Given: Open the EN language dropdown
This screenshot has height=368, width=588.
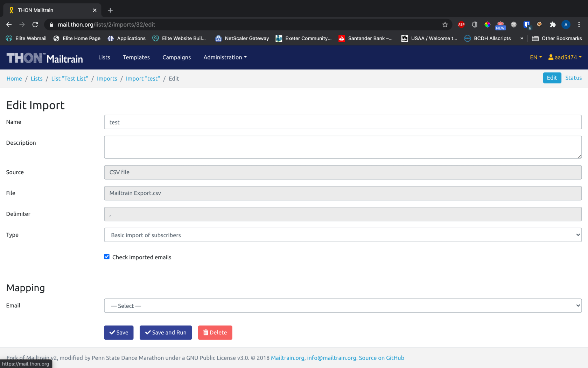Looking at the screenshot, I should tap(536, 57).
